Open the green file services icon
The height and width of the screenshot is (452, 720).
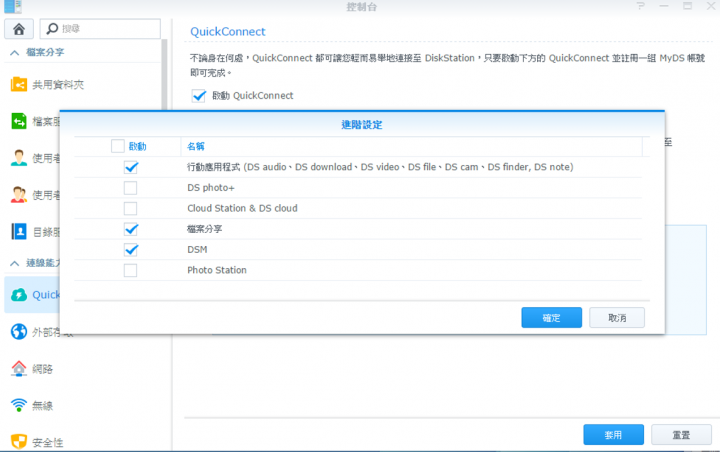pyautogui.click(x=19, y=121)
